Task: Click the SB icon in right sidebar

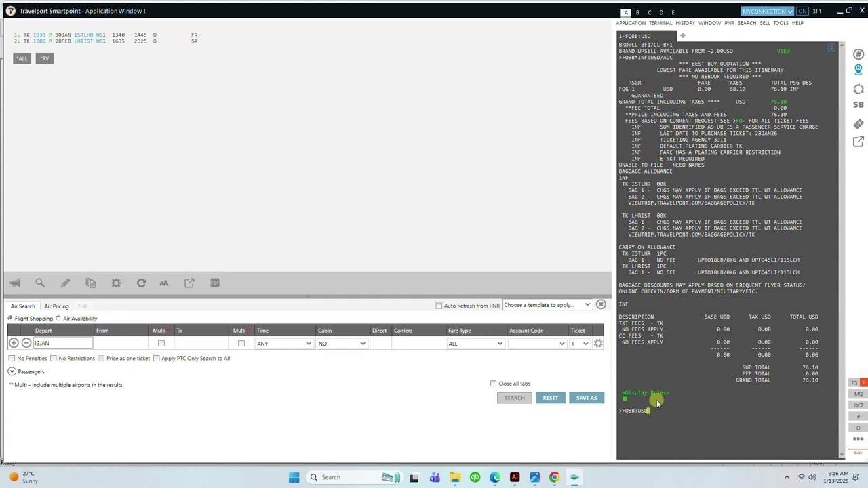Action: (859, 105)
